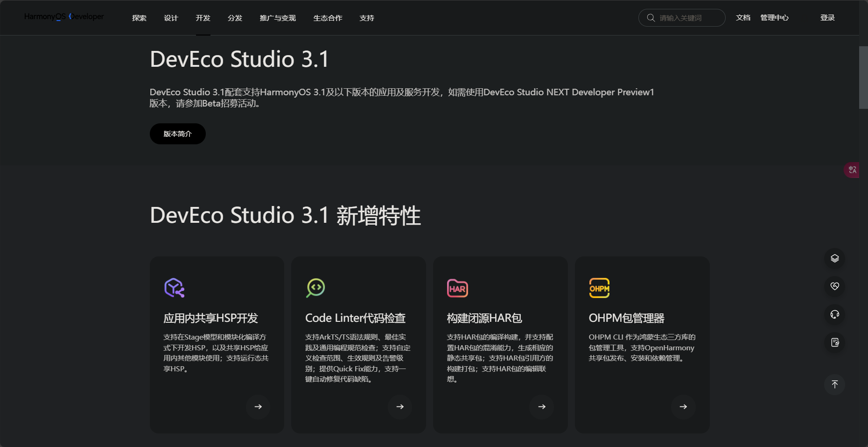
Task: Open arrow on Code Linter代码检查 card
Action: pos(400,407)
